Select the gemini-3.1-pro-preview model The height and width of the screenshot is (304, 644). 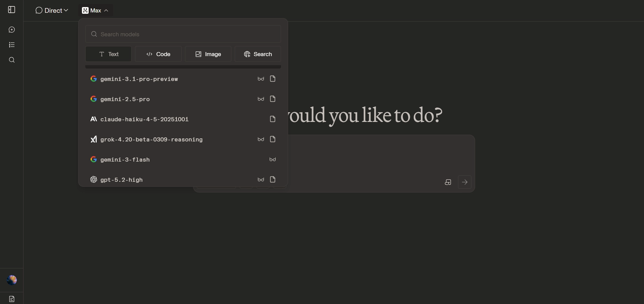[183, 79]
